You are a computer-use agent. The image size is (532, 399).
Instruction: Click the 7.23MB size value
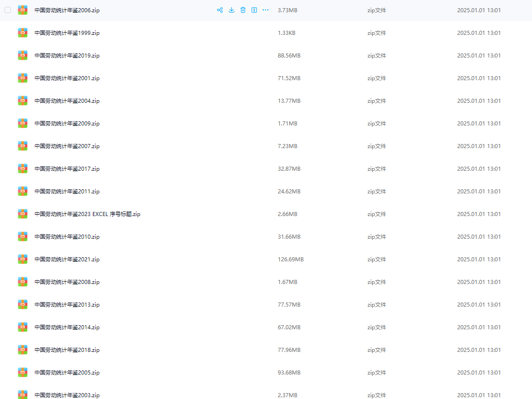tap(288, 146)
